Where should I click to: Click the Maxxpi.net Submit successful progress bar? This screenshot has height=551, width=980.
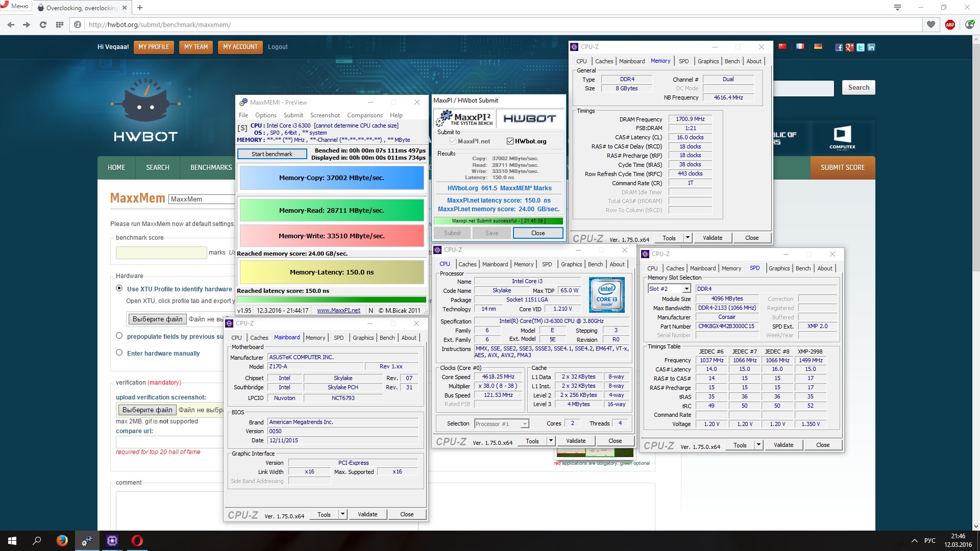click(x=498, y=221)
